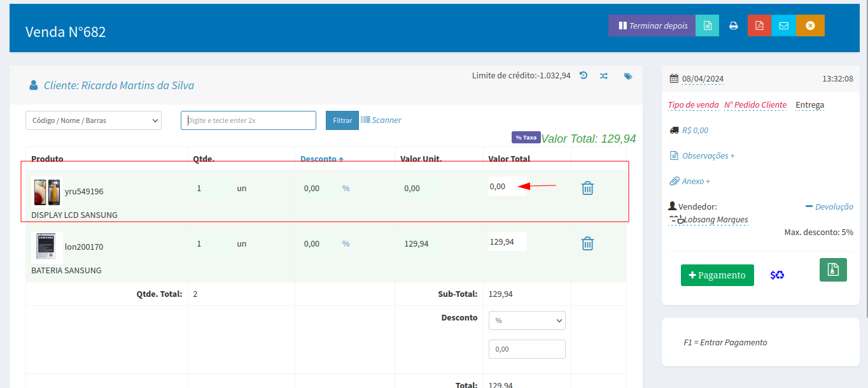Click the printer icon in header
This screenshot has width=868, height=388.
tap(733, 26)
